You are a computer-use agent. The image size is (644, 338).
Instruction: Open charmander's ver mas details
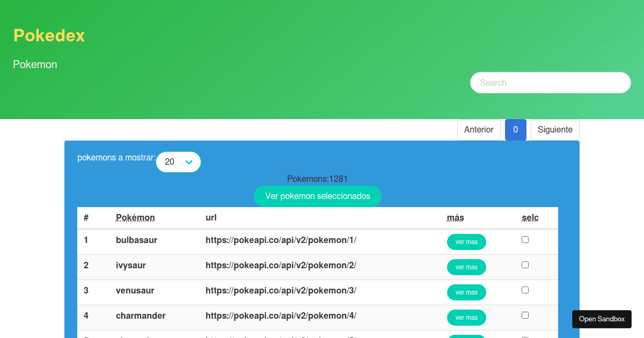pyautogui.click(x=466, y=317)
